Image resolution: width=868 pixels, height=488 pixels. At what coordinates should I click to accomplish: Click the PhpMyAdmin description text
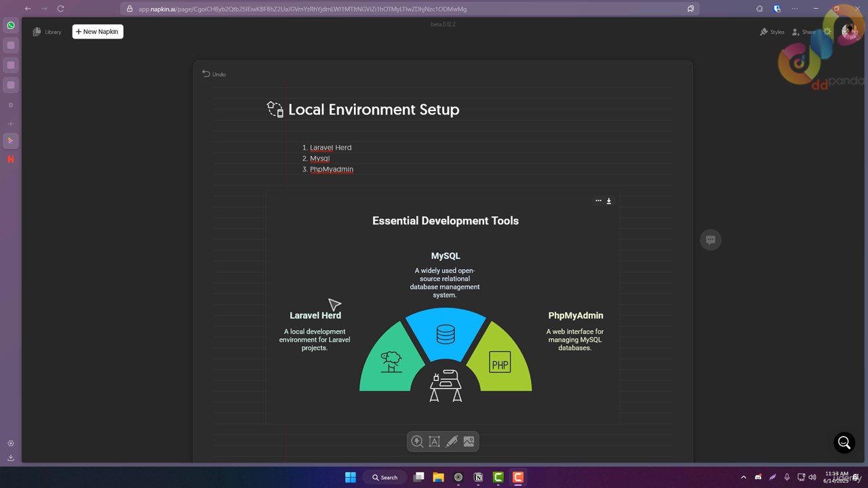(575, 340)
